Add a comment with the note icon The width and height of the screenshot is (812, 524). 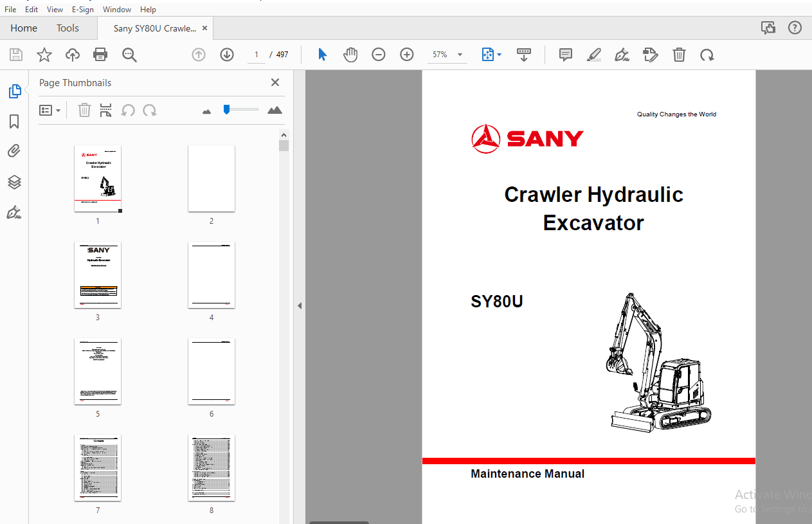click(566, 55)
